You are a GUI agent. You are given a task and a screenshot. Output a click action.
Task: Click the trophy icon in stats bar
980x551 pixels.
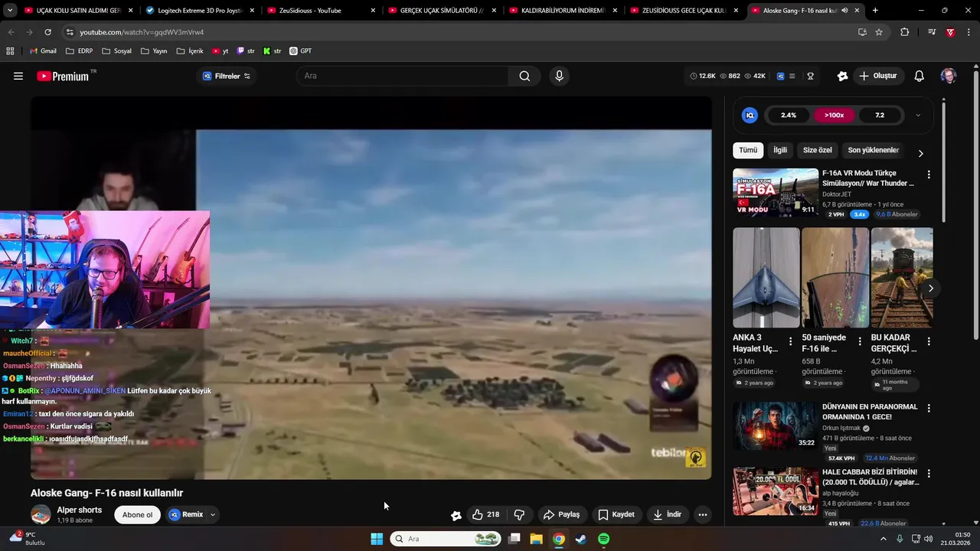(x=810, y=76)
